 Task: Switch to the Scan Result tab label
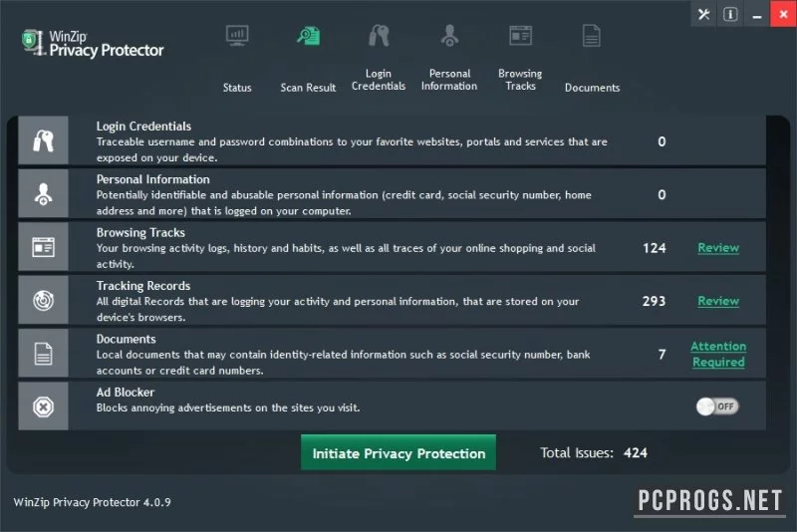[x=308, y=88]
